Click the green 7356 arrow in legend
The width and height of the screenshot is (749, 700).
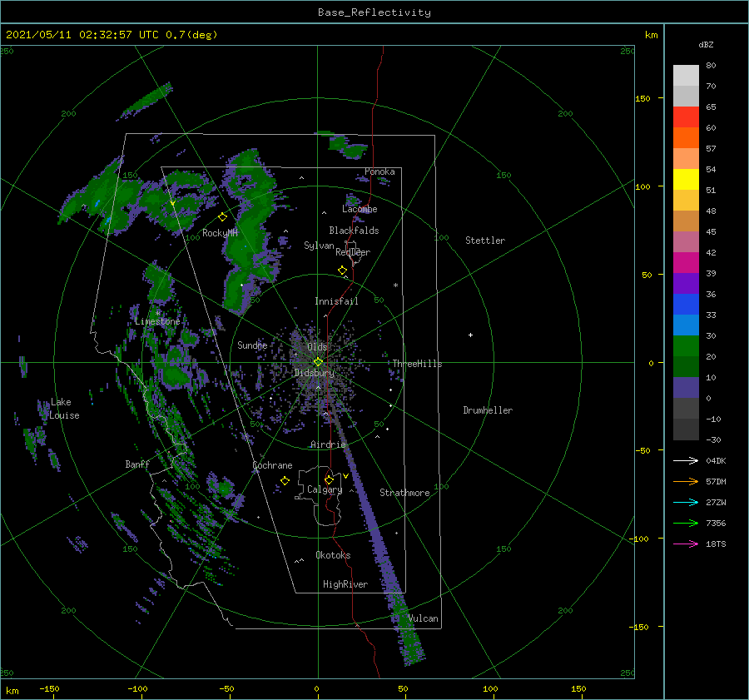(686, 524)
